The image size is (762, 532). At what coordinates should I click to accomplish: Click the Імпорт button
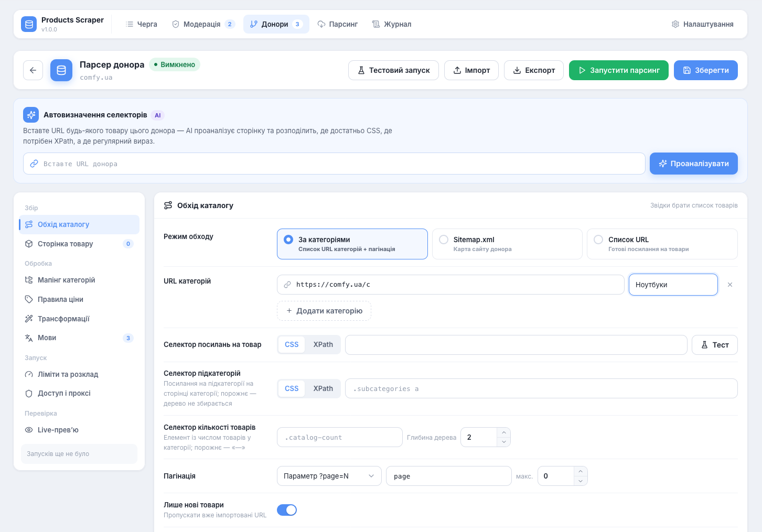[x=471, y=70]
